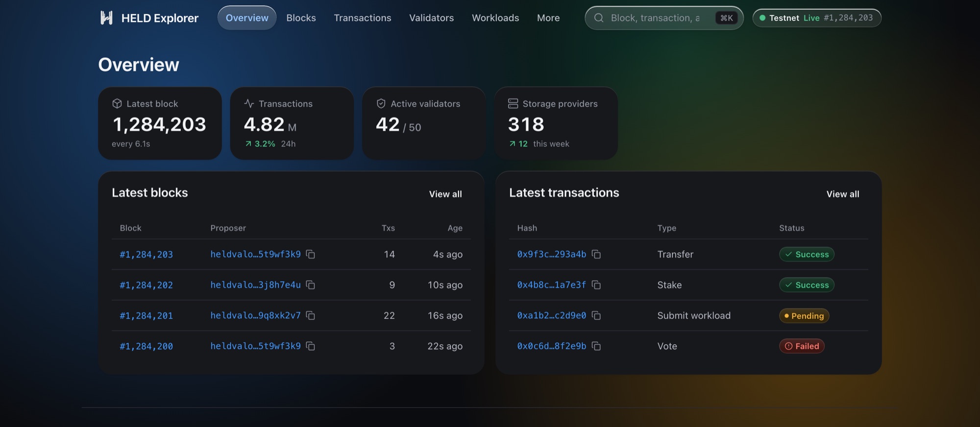Click the Success badge for Transfer
980x427 pixels.
[807, 254]
